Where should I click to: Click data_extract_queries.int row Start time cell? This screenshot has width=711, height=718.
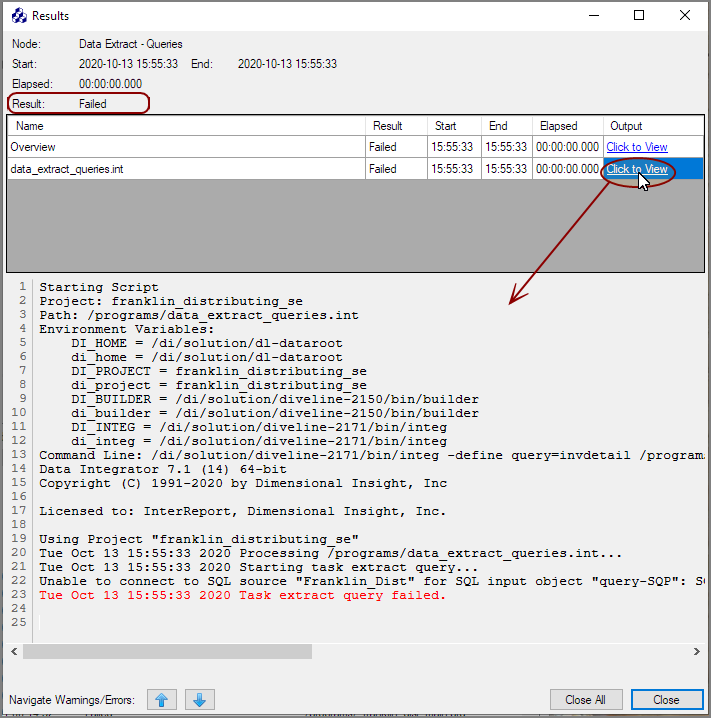(x=452, y=169)
